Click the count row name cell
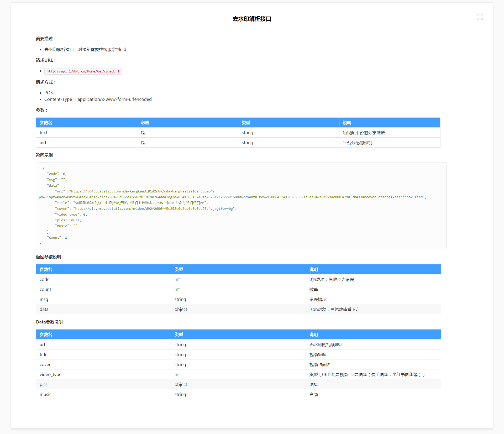The width and height of the screenshot is (504, 434). 103,289
